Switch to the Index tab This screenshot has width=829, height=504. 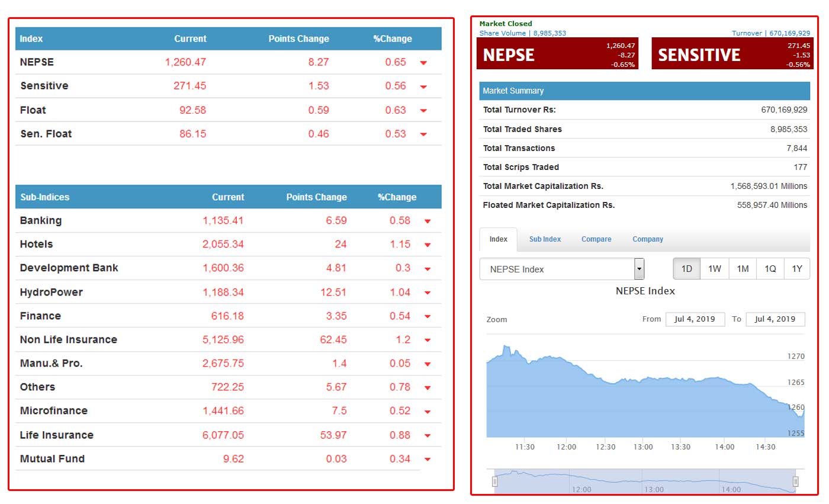pos(499,239)
